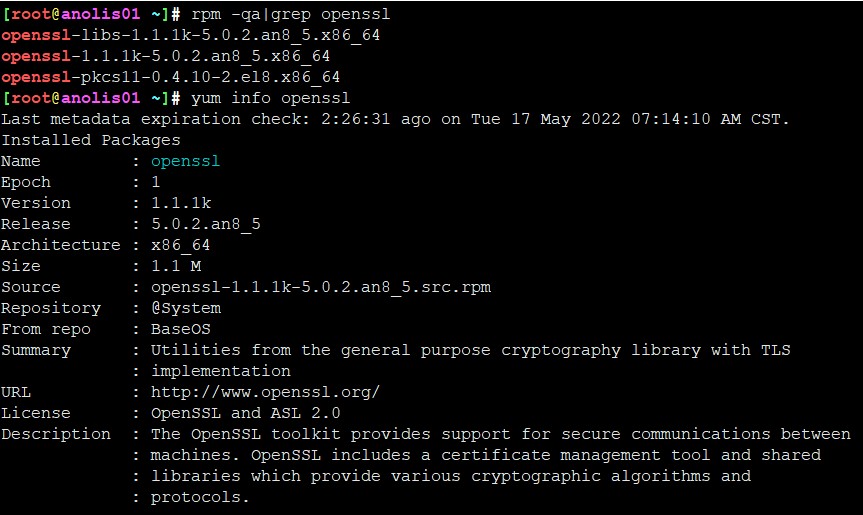This screenshot has width=863, height=515.
Task: Click the Size value 1.1 M
Action: click(x=176, y=266)
